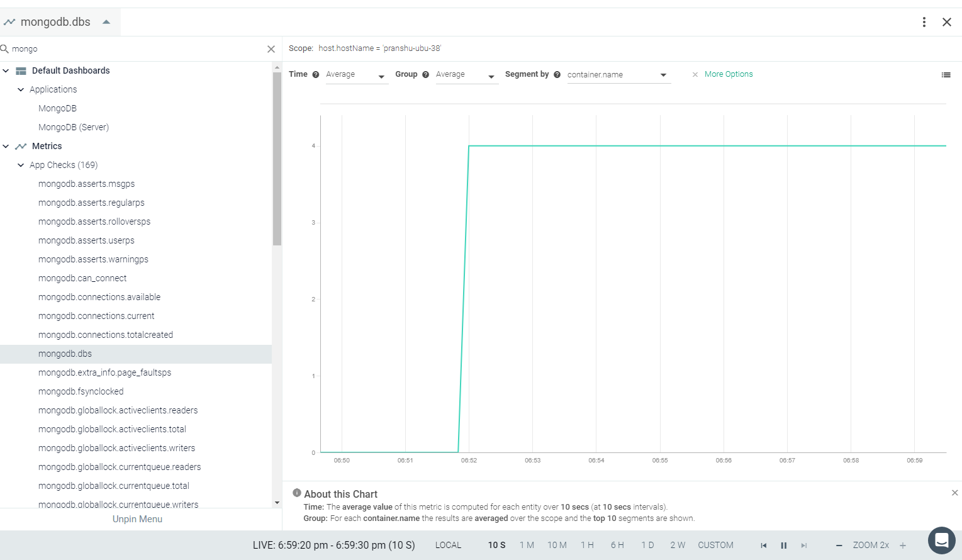Select the 10 S time range
Image resolution: width=962 pixels, height=560 pixels.
tap(496, 546)
